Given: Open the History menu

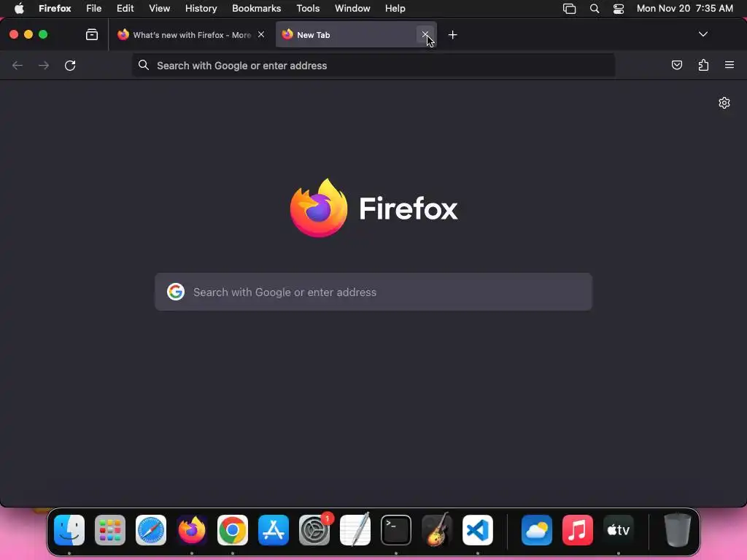Looking at the screenshot, I should tap(201, 9).
